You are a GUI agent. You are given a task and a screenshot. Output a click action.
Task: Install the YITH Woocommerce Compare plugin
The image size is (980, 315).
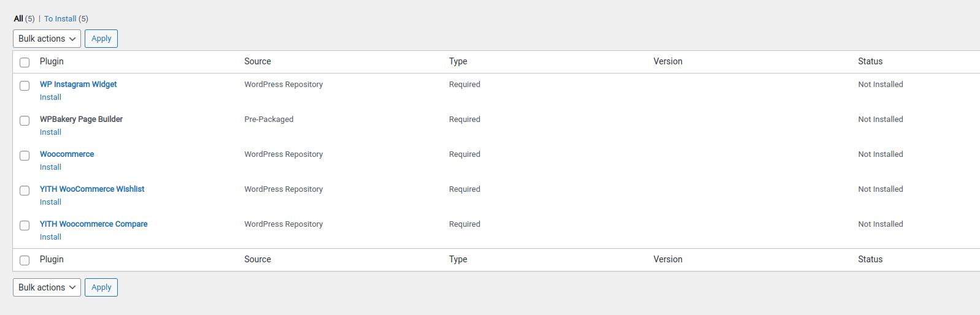(50, 237)
